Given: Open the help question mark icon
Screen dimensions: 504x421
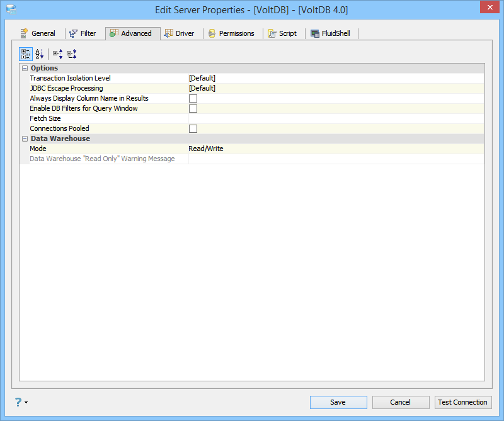Looking at the screenshot, I should [18, 402].
